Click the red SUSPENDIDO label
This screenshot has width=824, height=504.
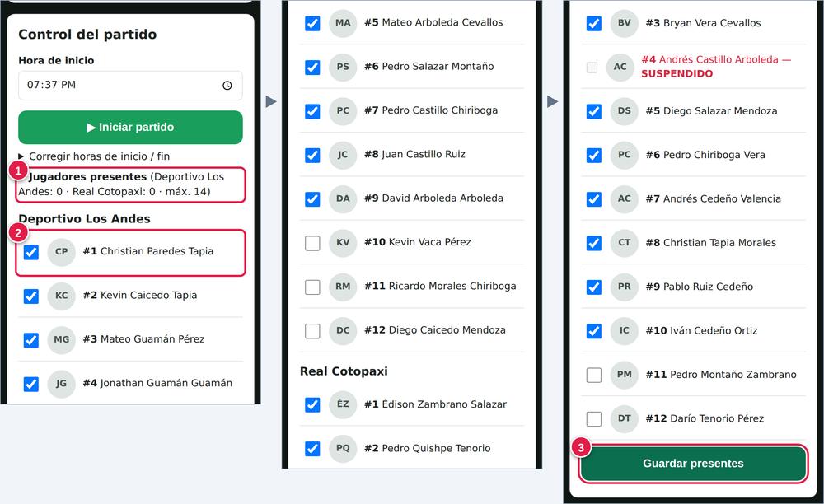[x=677, y=74]
